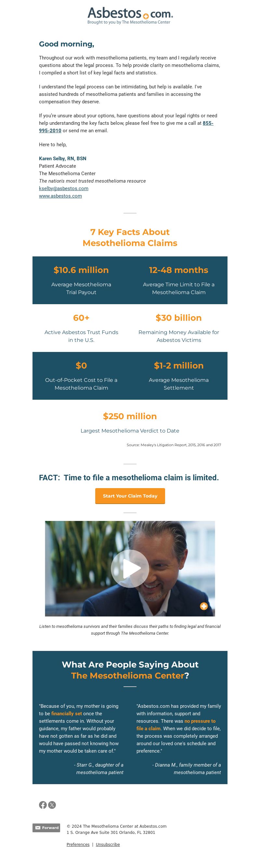This screenshot has height=868, width=260.
Task: Click the X (Twitter) social icon
Action: 52,805
